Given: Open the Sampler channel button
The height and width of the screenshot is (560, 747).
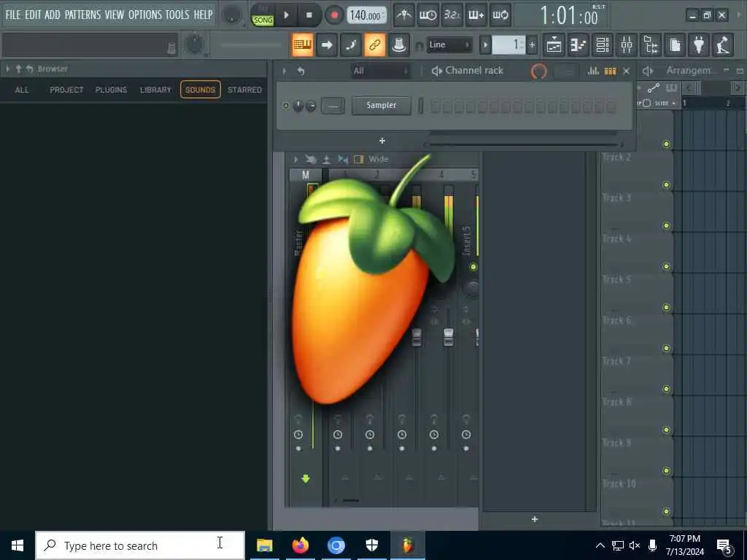Looking at the screenshot, I should [x=381, y=105].
